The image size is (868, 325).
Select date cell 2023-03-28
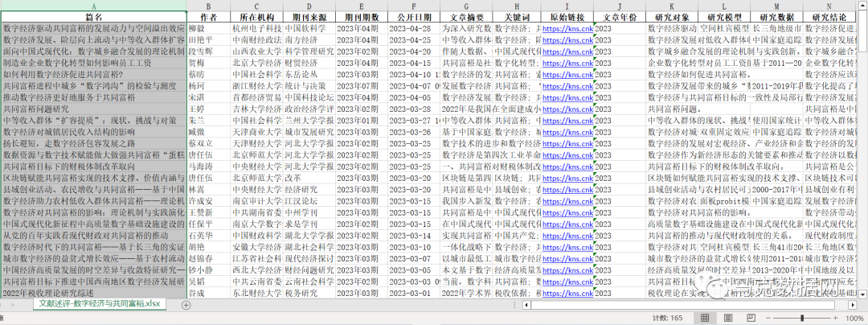(414, 109)
